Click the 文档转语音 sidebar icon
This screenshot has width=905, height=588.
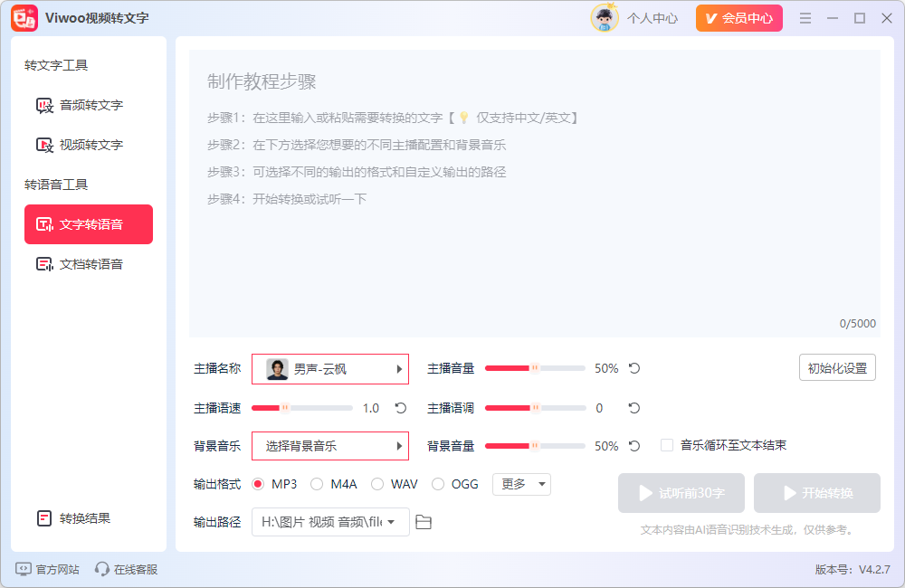(44, 264)
